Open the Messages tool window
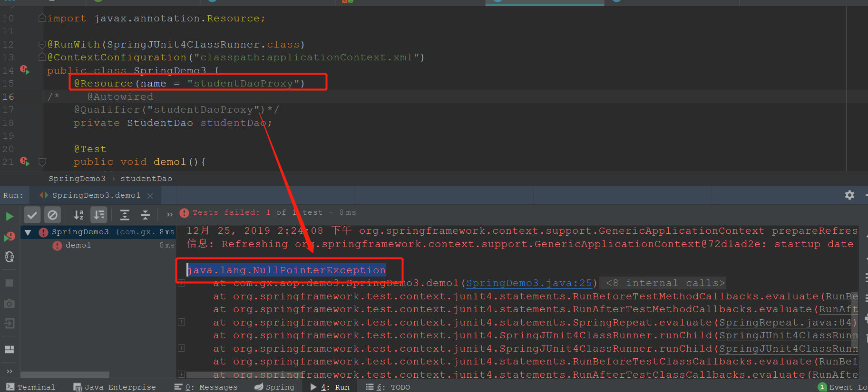Screen dimensions: 868x392 click(205, 387)
